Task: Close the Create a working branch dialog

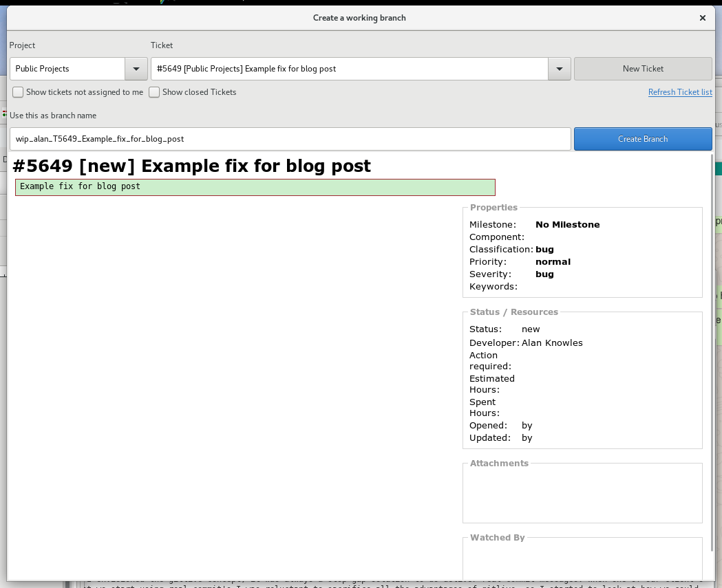Action: (x=702, y=18)
